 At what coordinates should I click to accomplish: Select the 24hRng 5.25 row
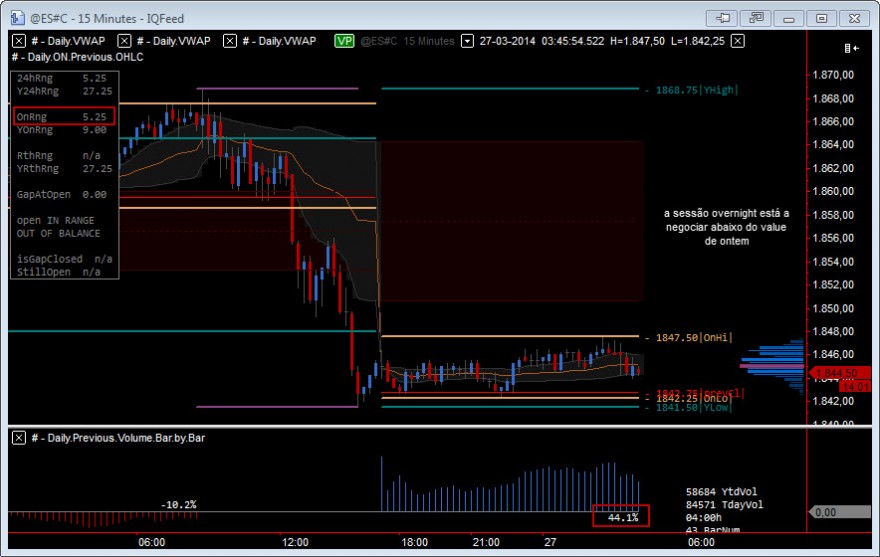pyautogui.click(x=61, y=78)
